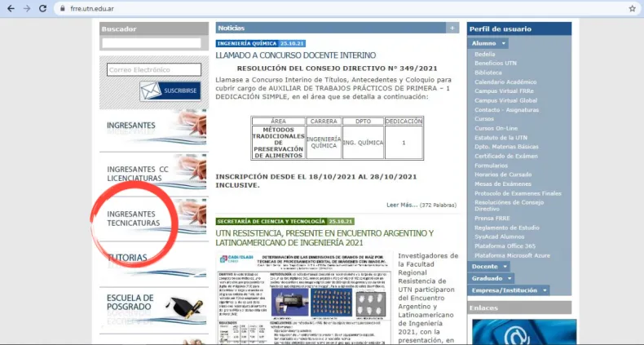
Task: Click the plus icon in Noticias header
Action: click(451, 28)
